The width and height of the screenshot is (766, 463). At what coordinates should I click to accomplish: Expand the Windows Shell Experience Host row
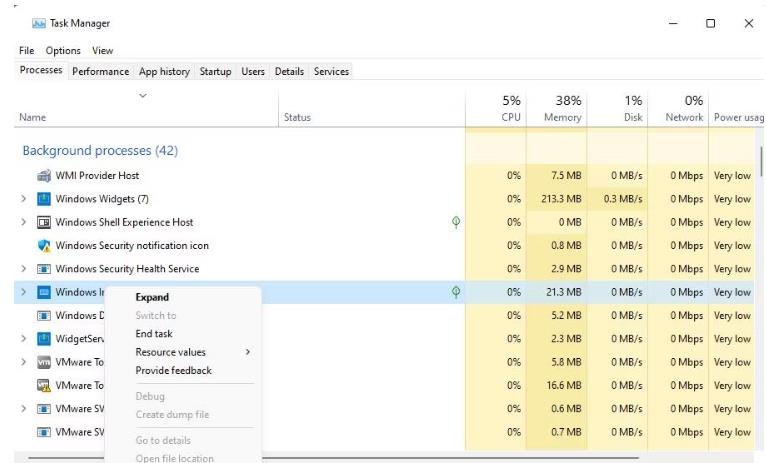point(23,222)
